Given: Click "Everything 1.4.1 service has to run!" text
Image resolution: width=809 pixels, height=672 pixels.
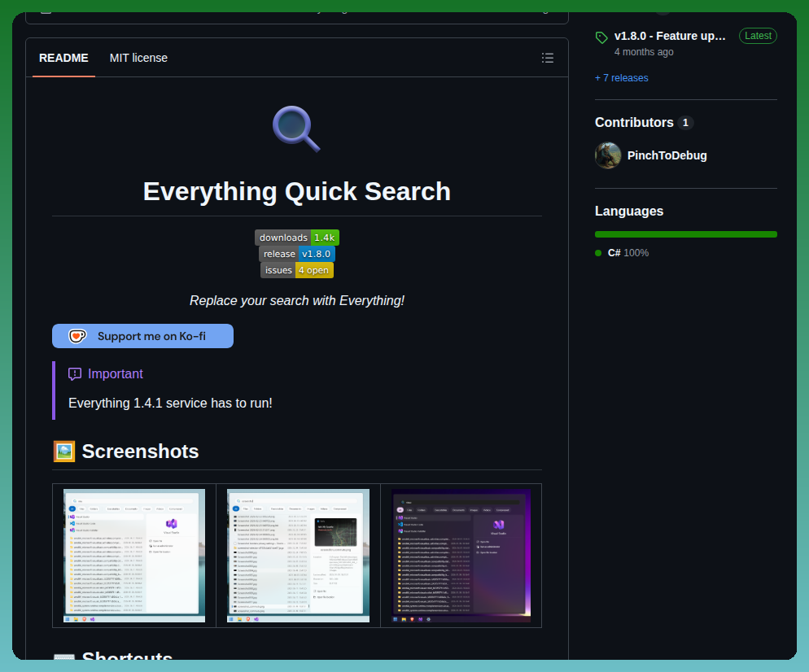Looking at the screenshot, I should tap(170, 404).
